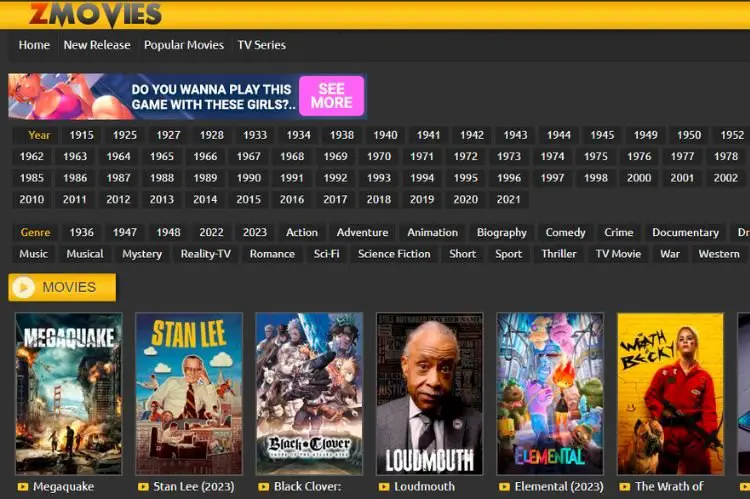Screen dimensions: 750x499
Task: Click the pink SEE MORE ad button
Action: pos(331,96)
